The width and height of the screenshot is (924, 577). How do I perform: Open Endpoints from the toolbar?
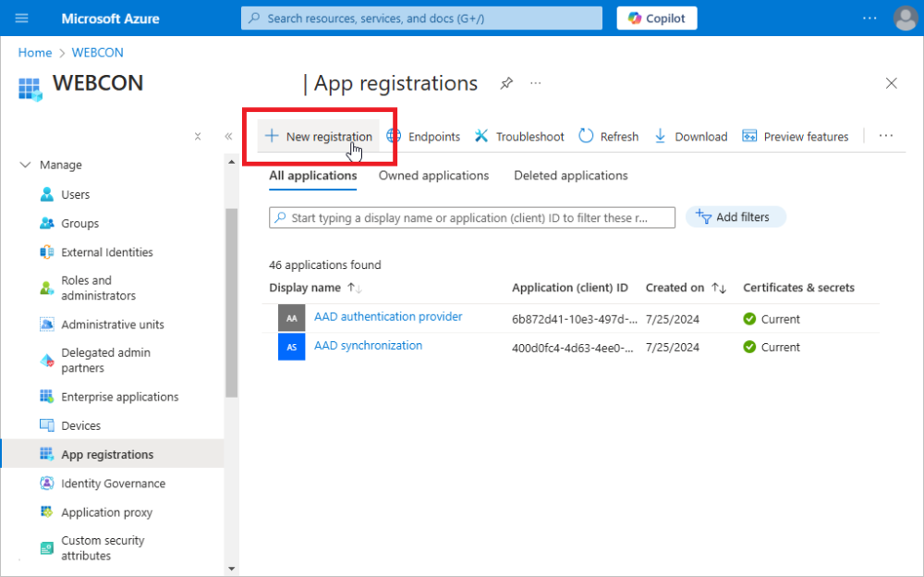(423, 137)
